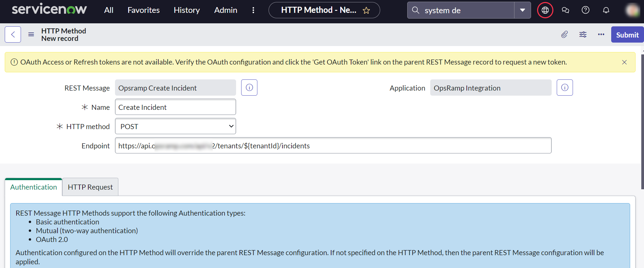Click the warning info icon in banner

pos(14,62)
